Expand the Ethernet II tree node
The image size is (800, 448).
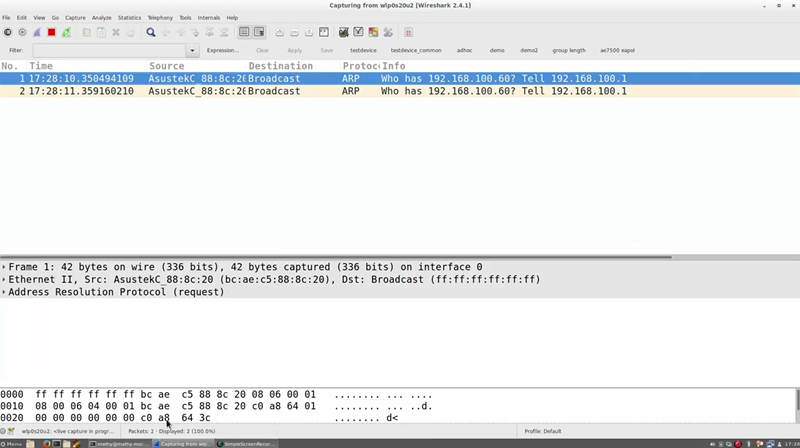(4, 280)
